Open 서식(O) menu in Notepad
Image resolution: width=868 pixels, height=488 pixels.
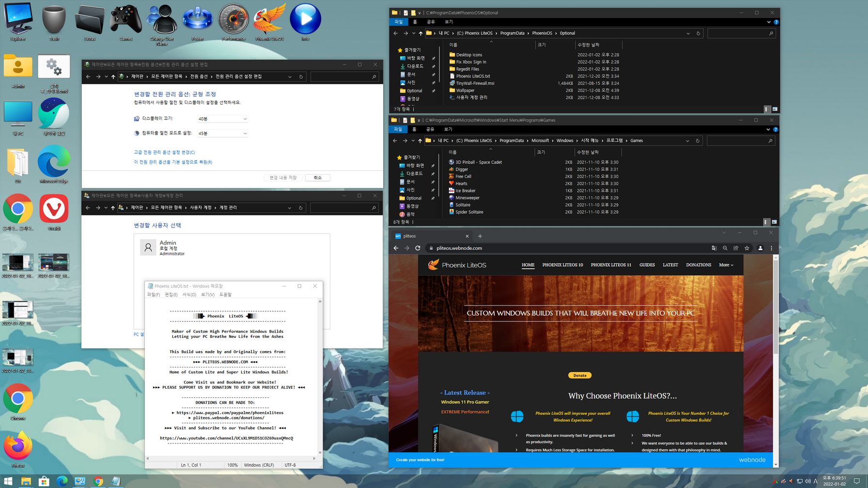coord(189,294)
